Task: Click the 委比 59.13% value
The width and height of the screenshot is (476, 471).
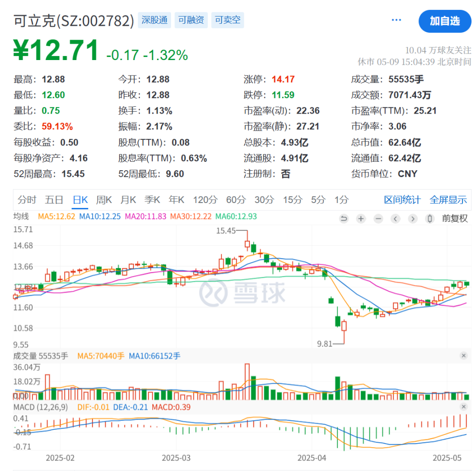Action: [x=57, y=127]
